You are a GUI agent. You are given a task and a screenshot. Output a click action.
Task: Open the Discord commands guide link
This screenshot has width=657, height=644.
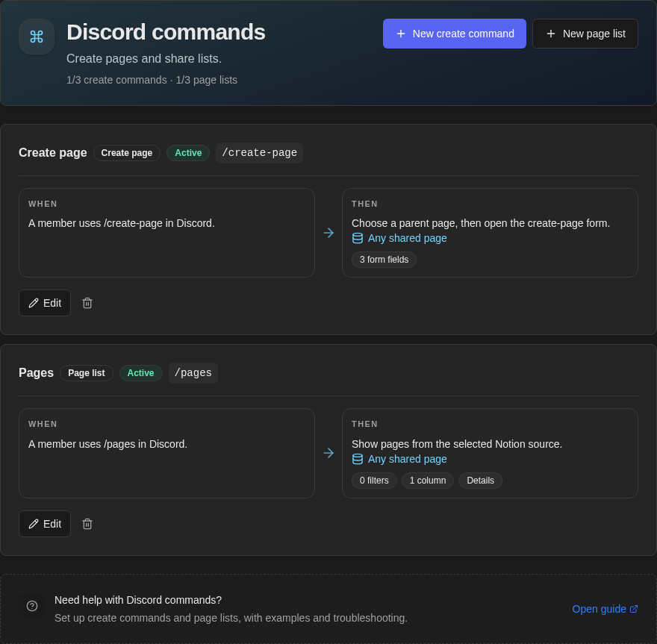[x=605, y=609]
